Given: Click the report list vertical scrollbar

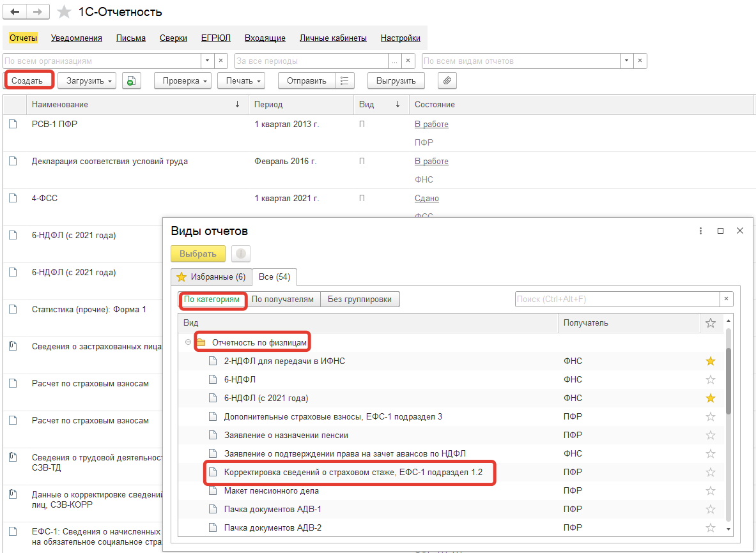Looking at the screenshot, I should click(729, 383).
